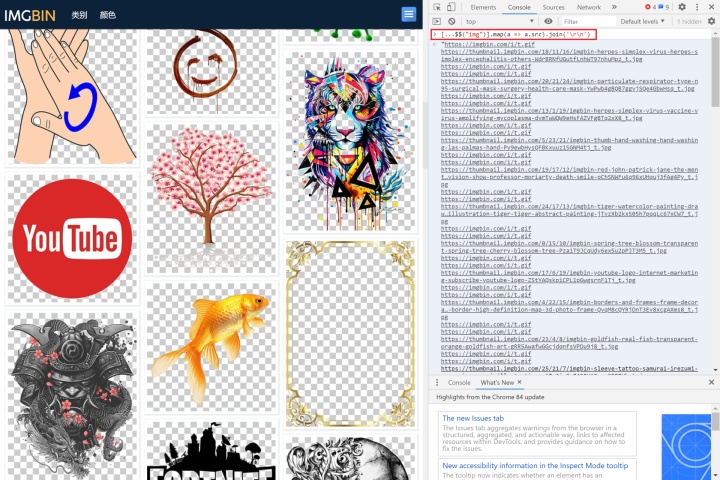Click the IMGBIN logo
This screenshot has height=480, width=720.
tap(30, 15)
